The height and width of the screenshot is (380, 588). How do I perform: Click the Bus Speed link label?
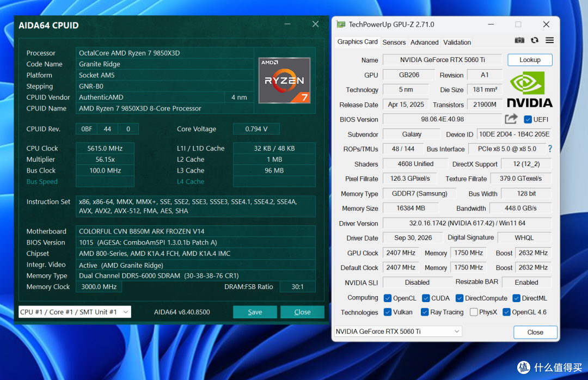pyautogui.click(x=42, y=181)
